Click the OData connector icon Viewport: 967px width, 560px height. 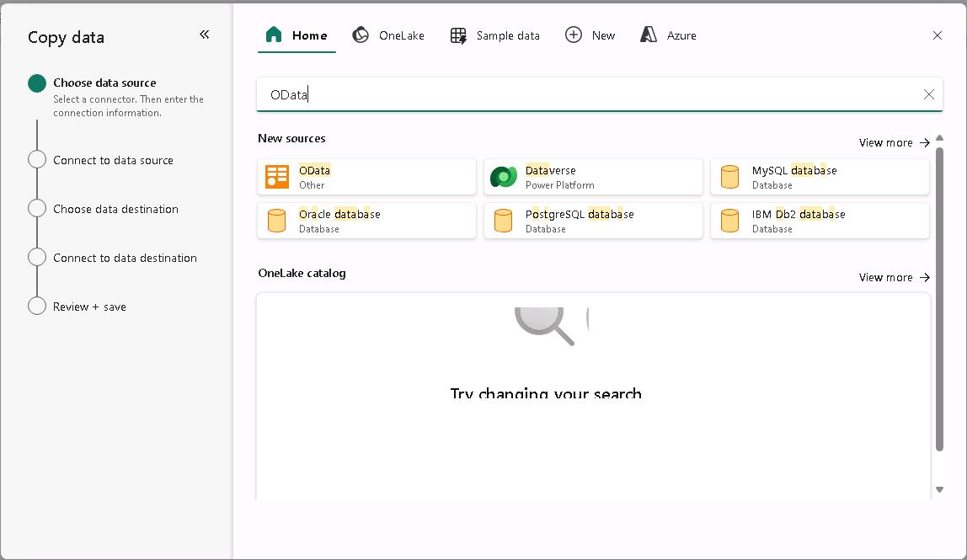click(x=277, y=177)
